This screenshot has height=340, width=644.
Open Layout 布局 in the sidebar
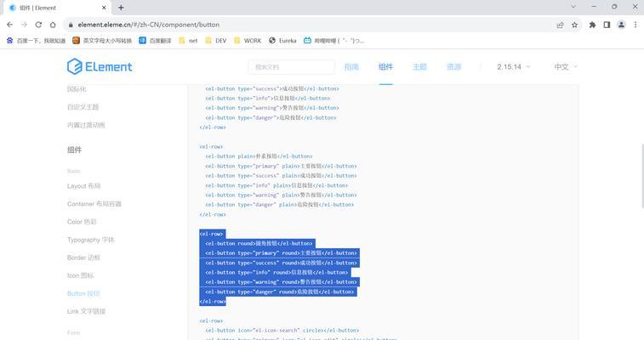pos(83,186)
